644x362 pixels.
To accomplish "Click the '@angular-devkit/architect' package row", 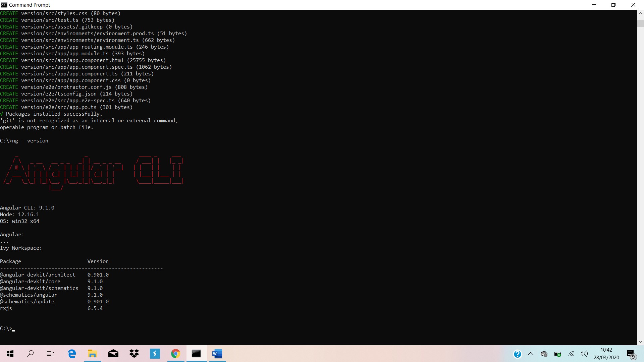I will [x=54, y=275].
